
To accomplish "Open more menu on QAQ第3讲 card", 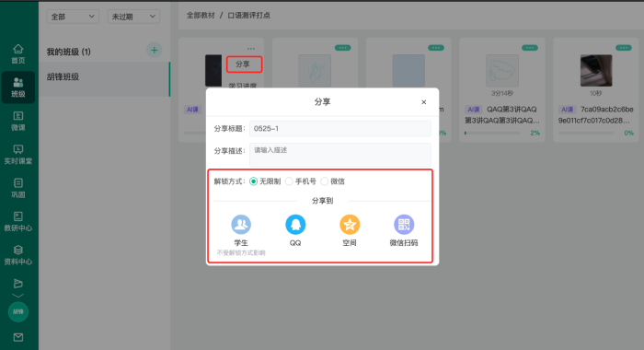I will (529, 48).
